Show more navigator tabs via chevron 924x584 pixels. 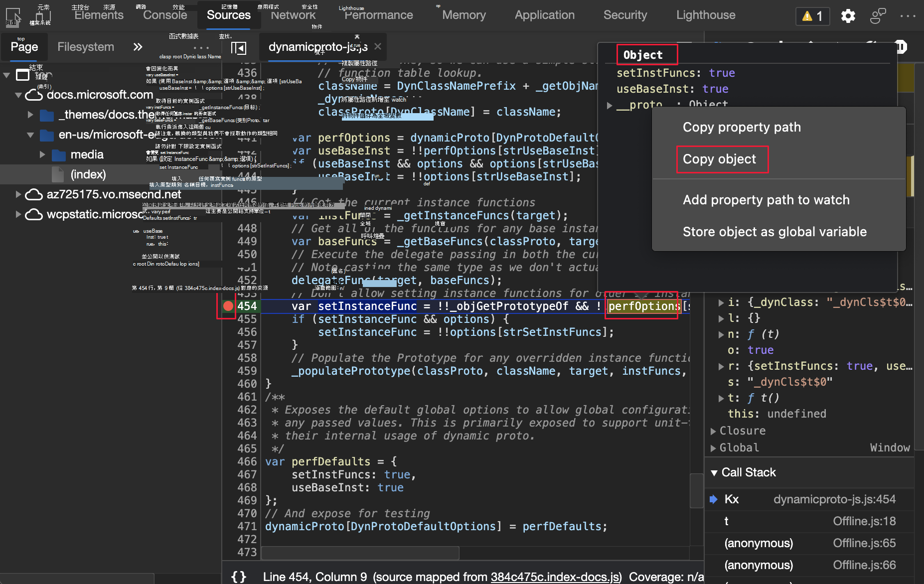pos(138,47)
